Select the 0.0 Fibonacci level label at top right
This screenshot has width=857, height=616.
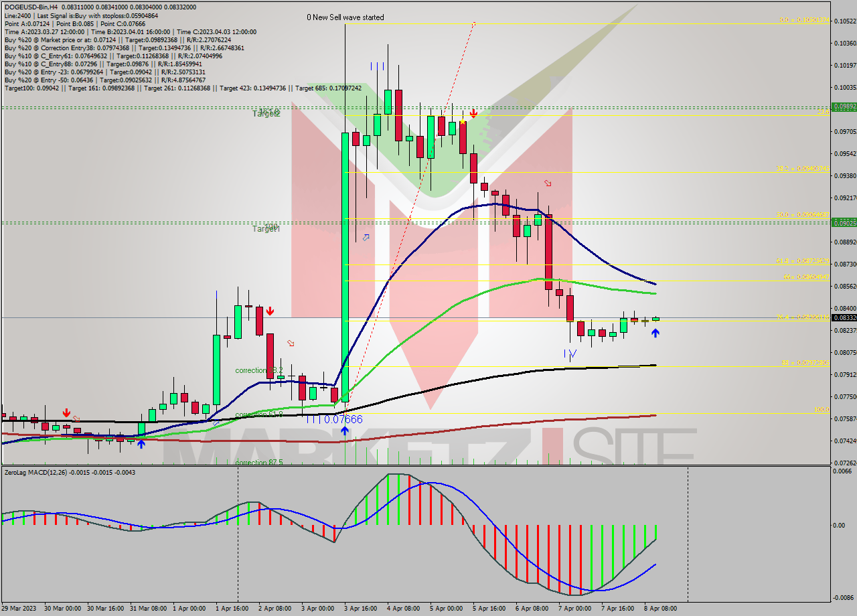click(804, 20)
